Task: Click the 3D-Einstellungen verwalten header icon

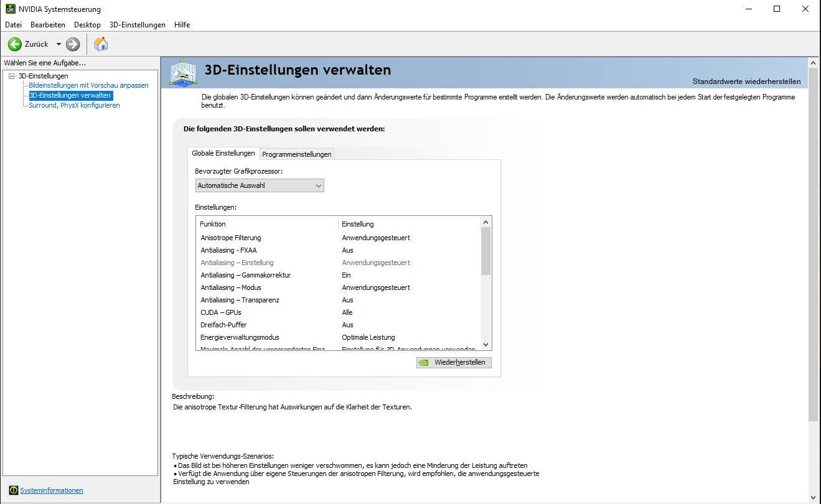Action: point(182,73)
